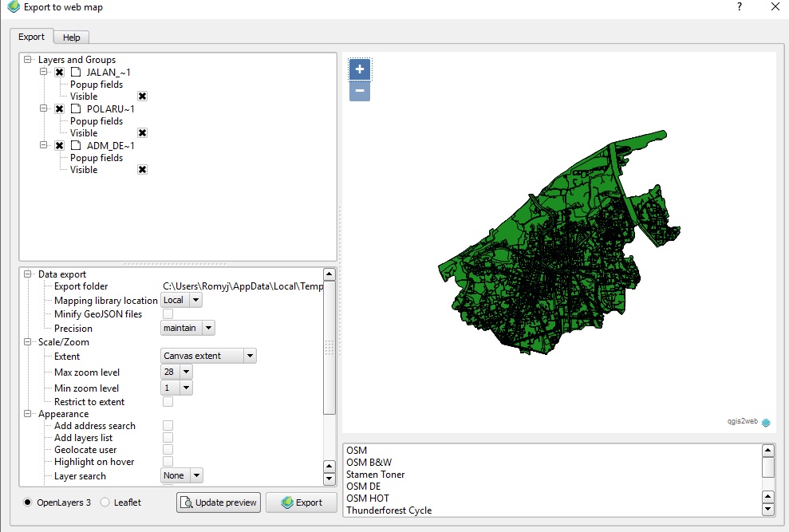The width and height of the screenshot is (789, 532).
Task: Switch to the Help tab
Action: [71, 37]
